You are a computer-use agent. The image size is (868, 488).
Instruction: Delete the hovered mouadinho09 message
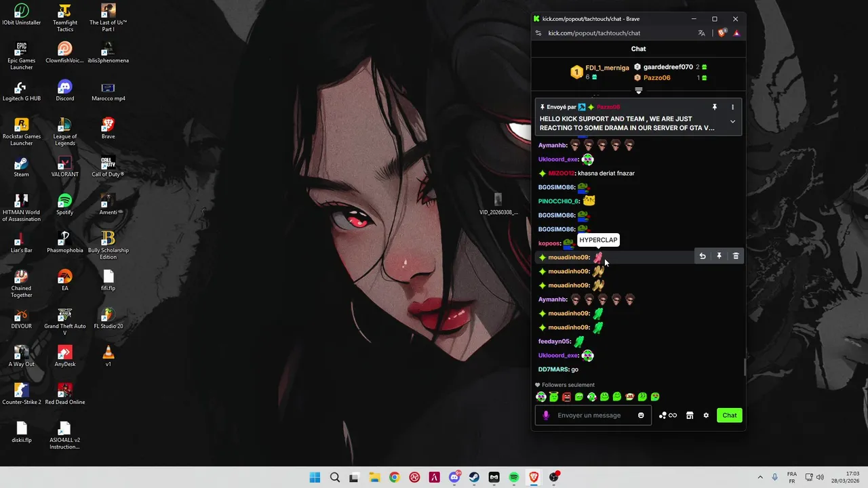pos(736,256)
